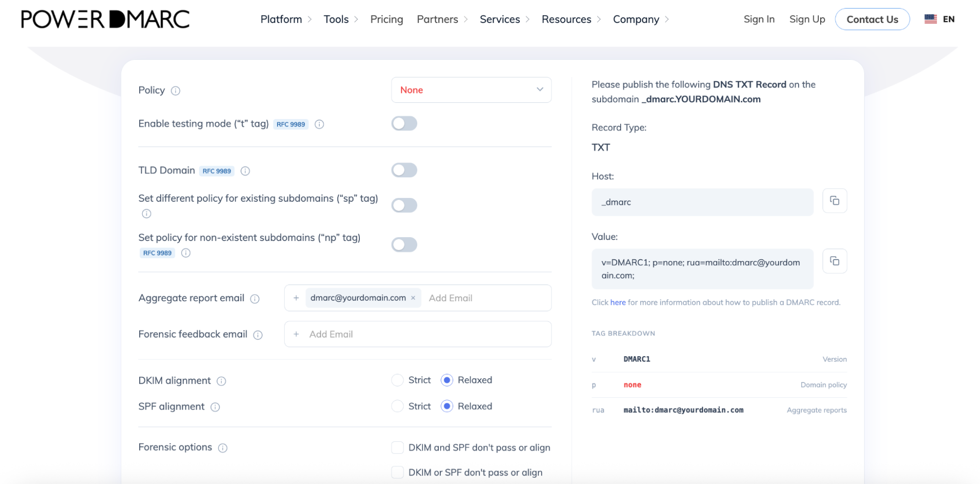Copy the DMARC record Value
Screen dimensions: 980x484
pyautogui.click(x=834, y=261)
